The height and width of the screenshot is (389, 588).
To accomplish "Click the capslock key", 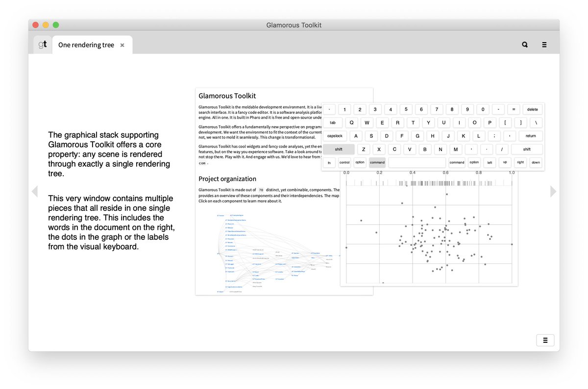I will [x=335, y=136].
